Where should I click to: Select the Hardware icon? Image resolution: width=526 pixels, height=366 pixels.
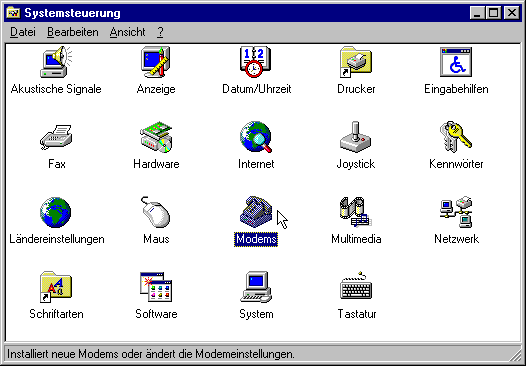(x=156, y=137)
